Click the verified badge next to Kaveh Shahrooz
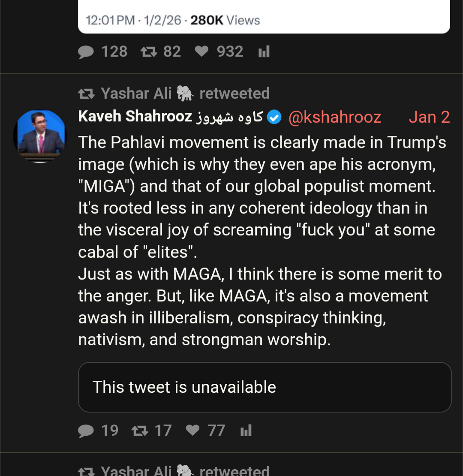Screen dimensions: 463x476 (274, 117)
